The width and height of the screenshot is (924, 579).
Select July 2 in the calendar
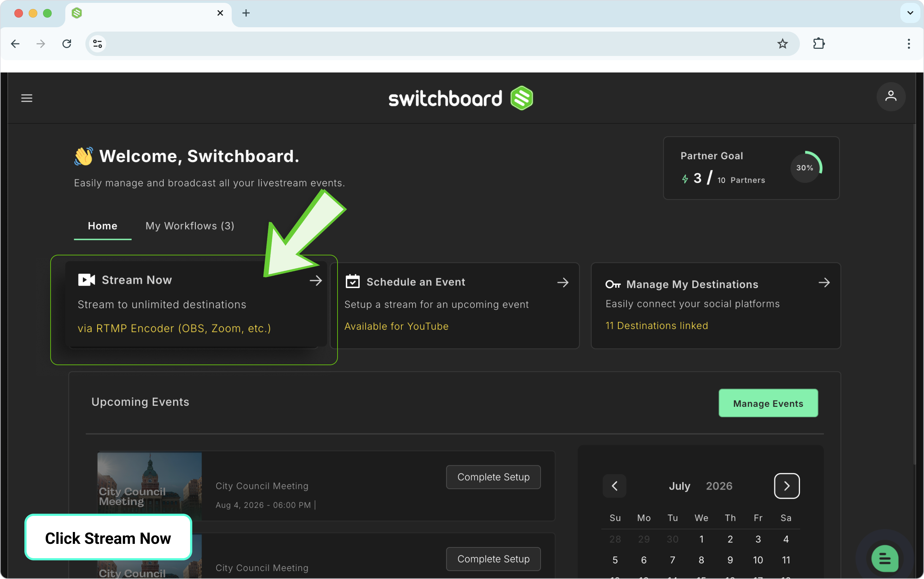(x=730, y=539)
